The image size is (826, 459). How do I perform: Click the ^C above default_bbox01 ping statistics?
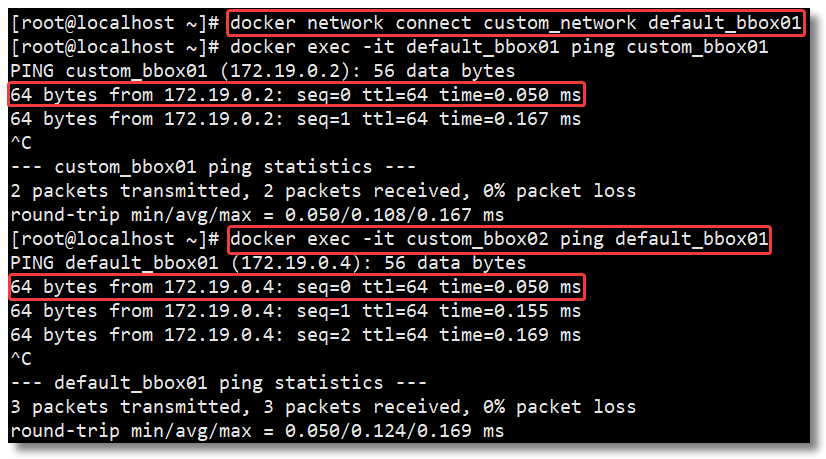(x=20, y=359)
